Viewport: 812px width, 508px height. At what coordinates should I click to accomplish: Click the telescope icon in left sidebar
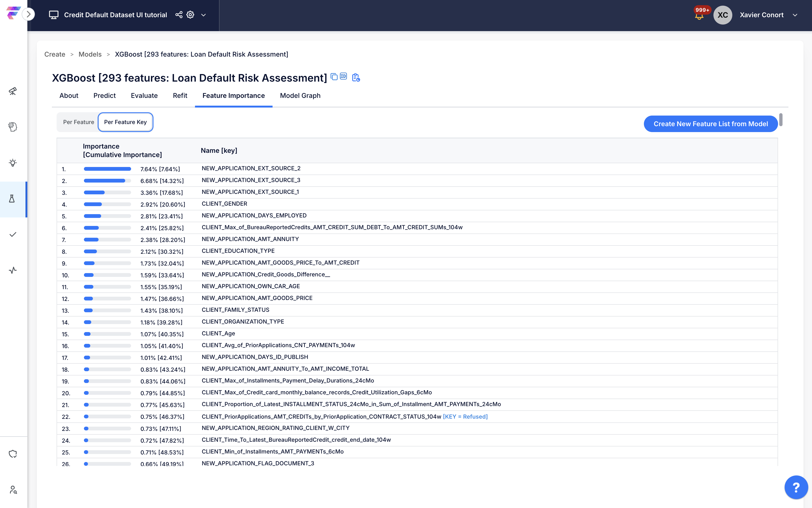(12, 91)
